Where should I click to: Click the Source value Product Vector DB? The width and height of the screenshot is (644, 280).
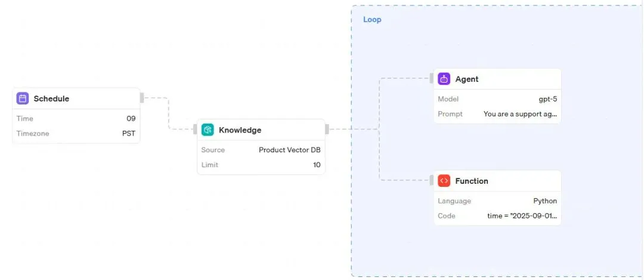click(289, 150)
